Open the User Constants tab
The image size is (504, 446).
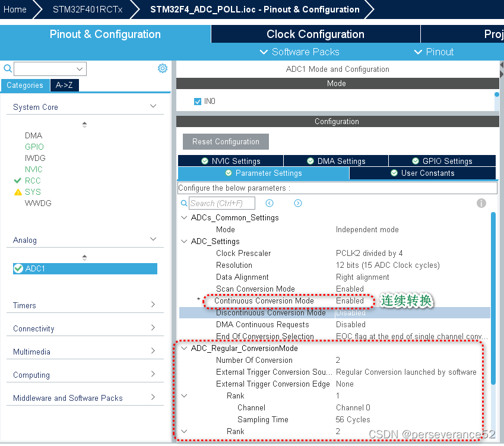(x=422, y=173)
